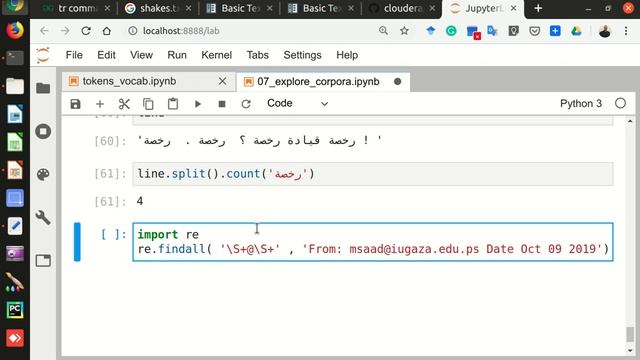Click the browser forward arrow
The width and height of the screenshot is (640, 360).
click(x=65, y=31)
